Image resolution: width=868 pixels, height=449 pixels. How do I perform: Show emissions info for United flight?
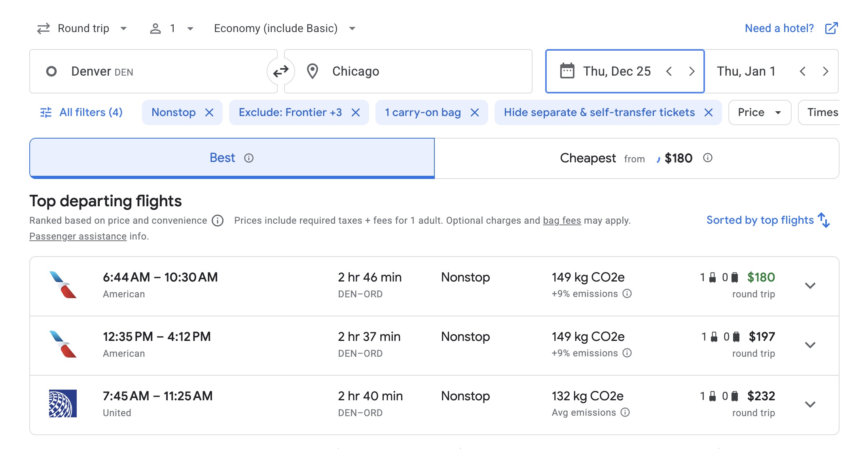[x=625, y=413]
